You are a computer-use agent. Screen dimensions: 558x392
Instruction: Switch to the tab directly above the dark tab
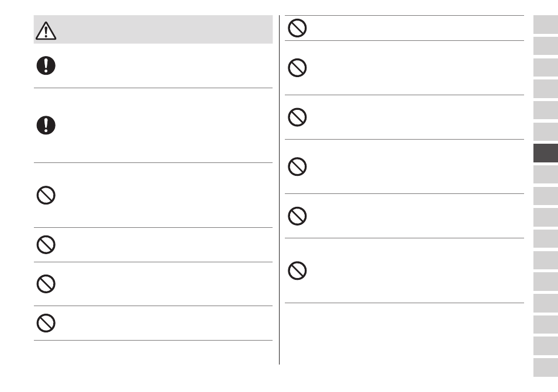tap(546, 132)
